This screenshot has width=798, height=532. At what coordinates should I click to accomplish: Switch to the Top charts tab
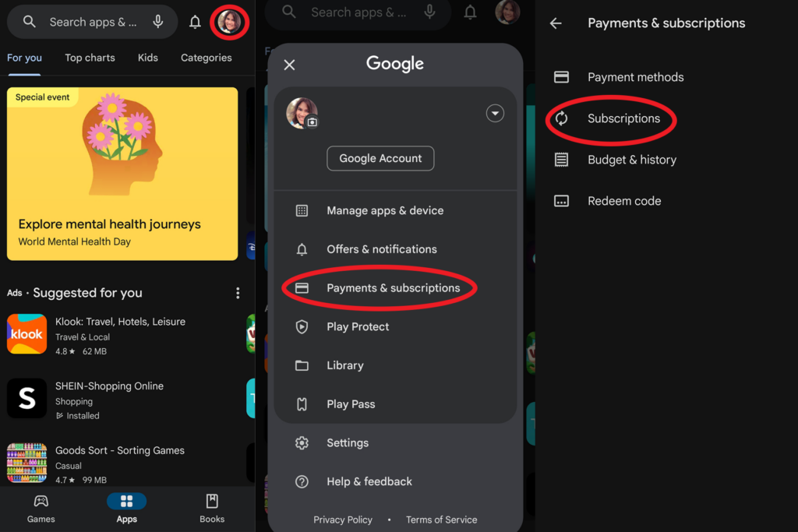click(89, 57)
